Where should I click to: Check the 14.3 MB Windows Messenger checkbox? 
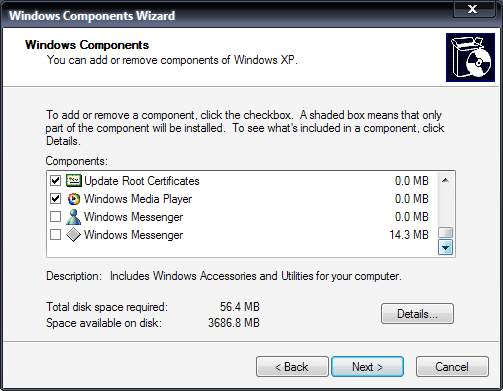click(x=55, y=235)
